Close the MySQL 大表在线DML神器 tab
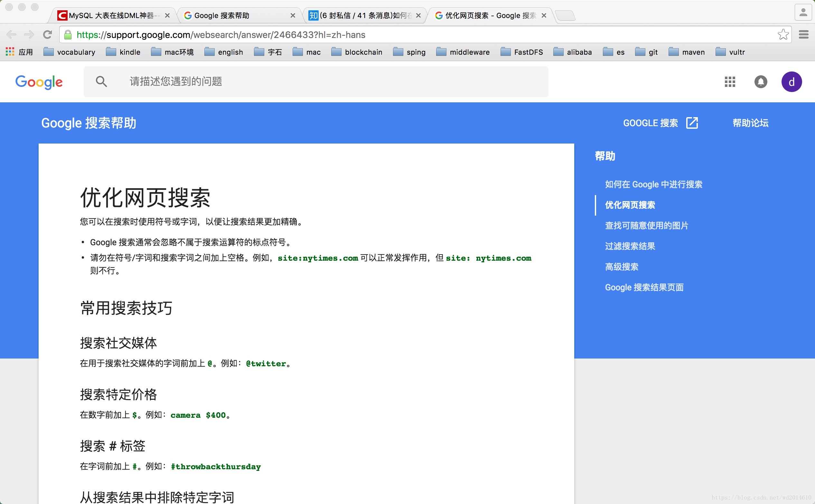815x504 pixels. tap(167, 15)
